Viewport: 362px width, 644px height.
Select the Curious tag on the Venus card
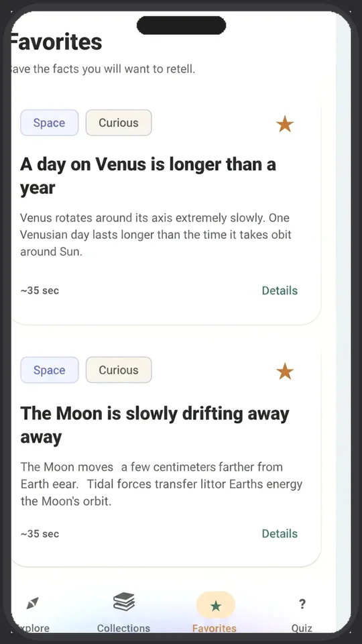tap(119, 123)
